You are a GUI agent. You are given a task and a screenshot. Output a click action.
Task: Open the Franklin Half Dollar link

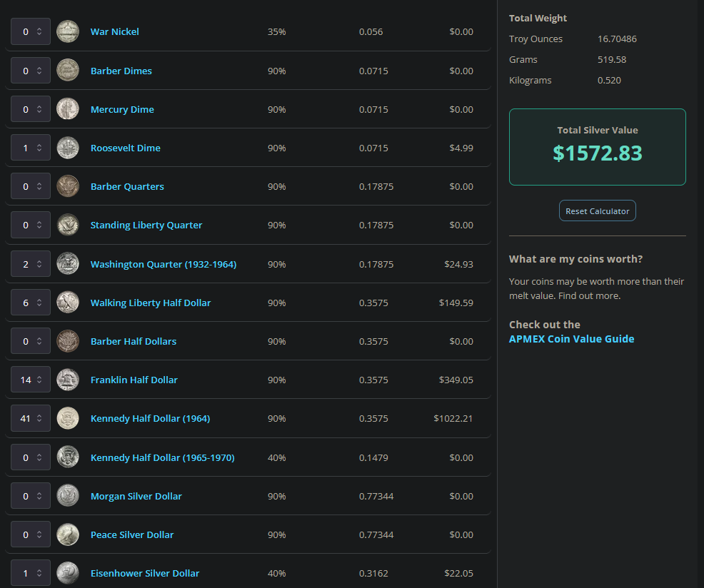(x=134, y=380)
